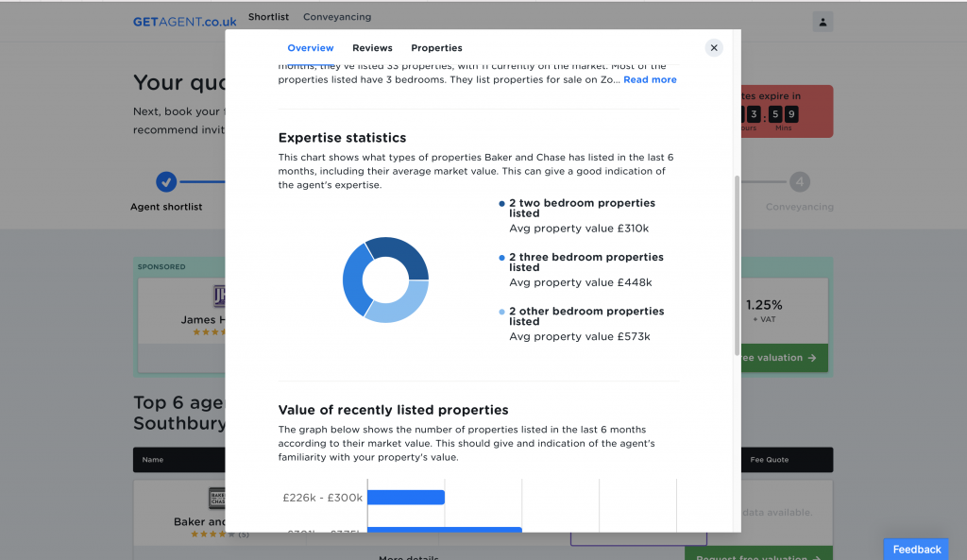The height and width of the screenshot is (560, 967).
Task: Expand description with Read more link
Action: click(x=650, y=80)
